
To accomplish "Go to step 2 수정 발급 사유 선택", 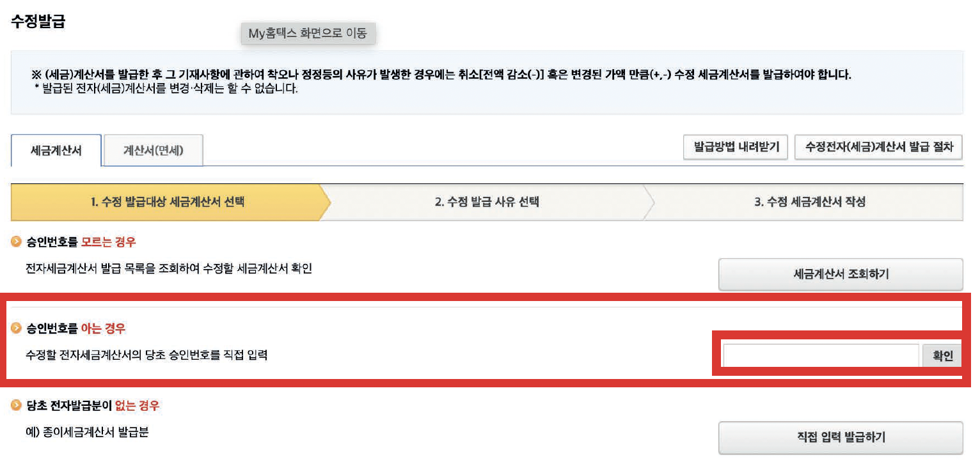I will click(x=487, y=203).
